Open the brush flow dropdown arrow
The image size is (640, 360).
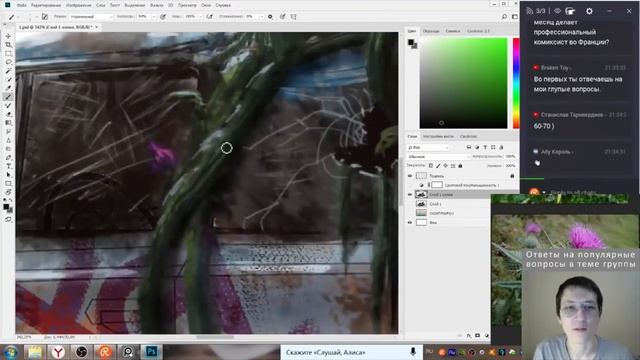point(200,17)
